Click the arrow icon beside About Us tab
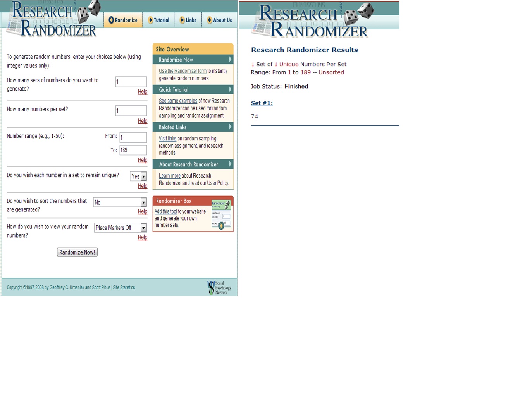 [x=210, y=20]
